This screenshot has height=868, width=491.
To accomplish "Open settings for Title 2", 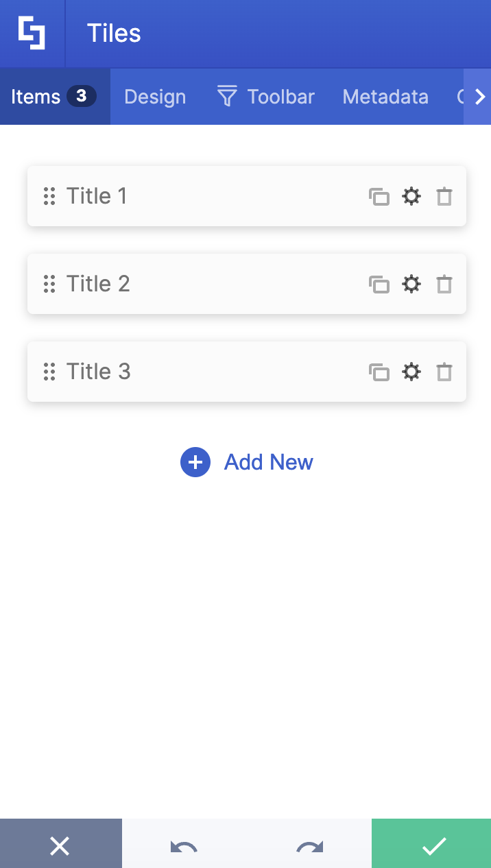I will tap(411, 284).
